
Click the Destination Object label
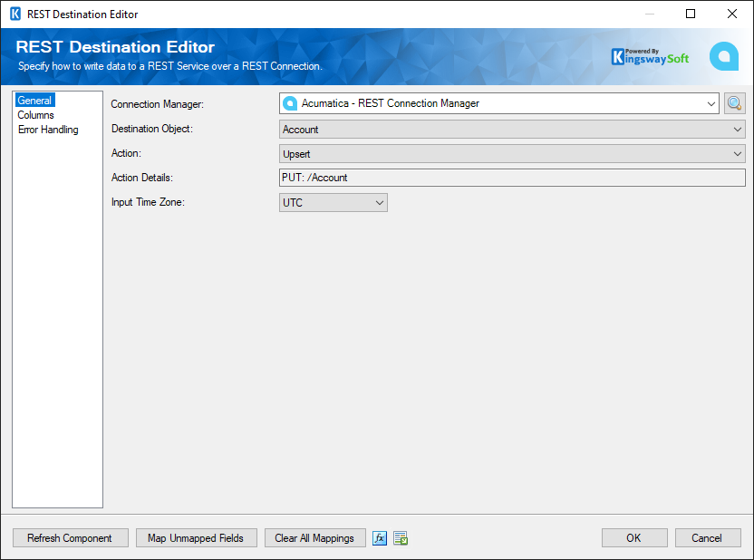point(152,129)
